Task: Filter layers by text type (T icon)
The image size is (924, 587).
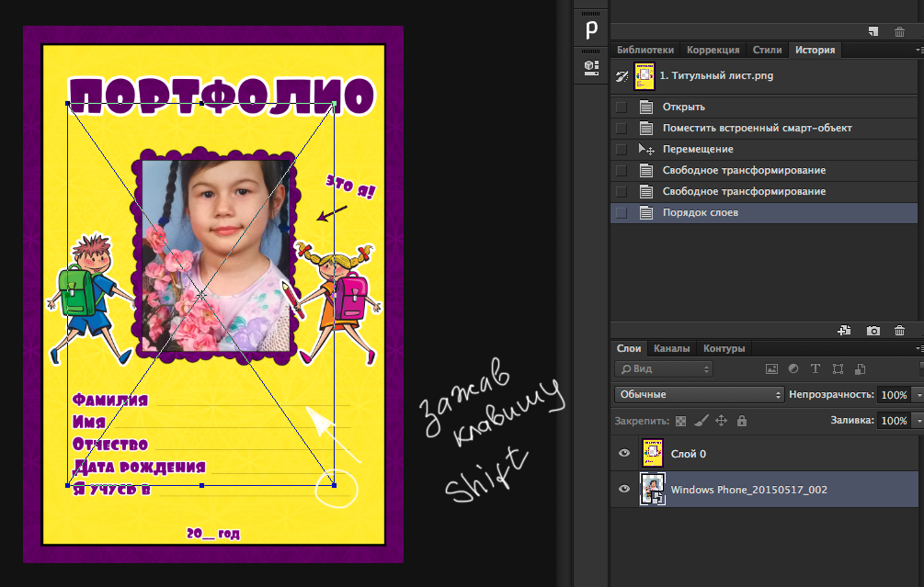Action: [815, 369]
